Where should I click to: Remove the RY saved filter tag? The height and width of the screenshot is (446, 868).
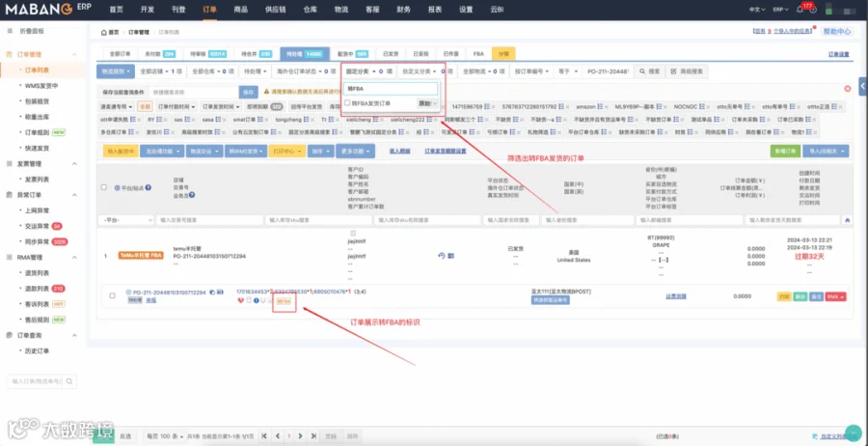[164, 119]
